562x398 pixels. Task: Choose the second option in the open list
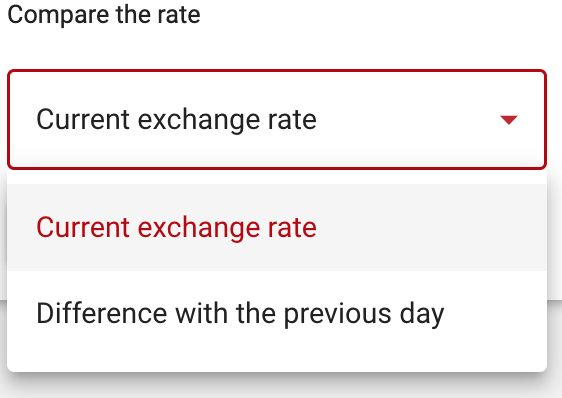[x=277, y=314]
